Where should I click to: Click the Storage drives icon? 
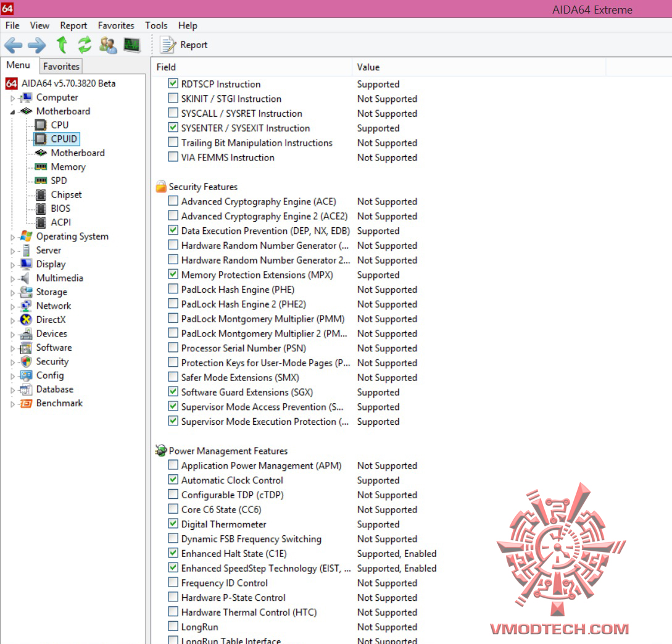click(x=26, y=291)
